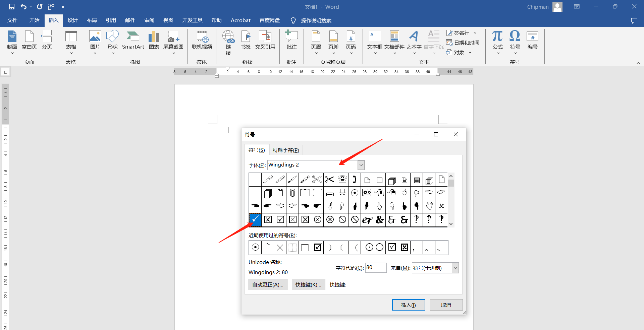
Task: Select the scissors symbol in Wingdings grid
Action: point(330,180)
